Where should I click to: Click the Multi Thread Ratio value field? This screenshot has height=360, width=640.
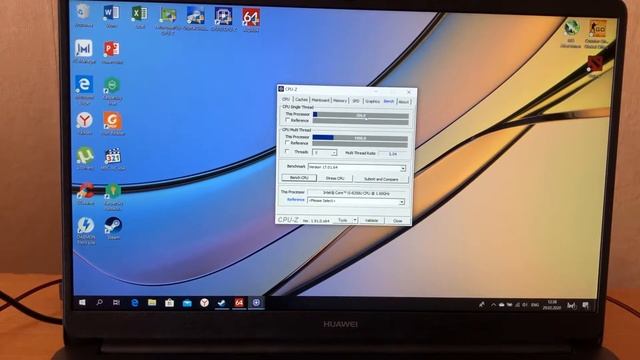393,154
